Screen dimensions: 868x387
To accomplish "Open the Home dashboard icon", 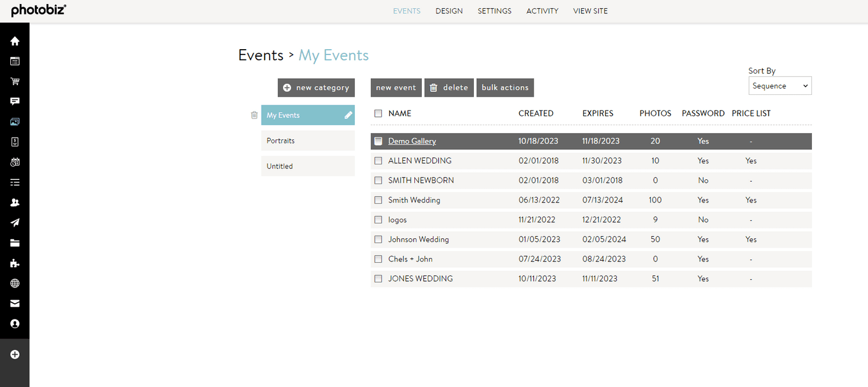I will (x=15, y=41).
